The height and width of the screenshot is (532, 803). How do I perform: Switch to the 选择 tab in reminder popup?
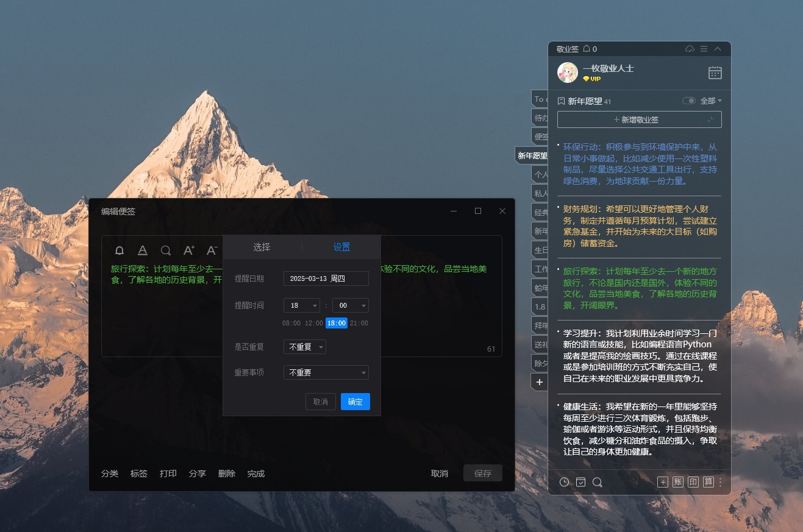[x=262, y=247]
